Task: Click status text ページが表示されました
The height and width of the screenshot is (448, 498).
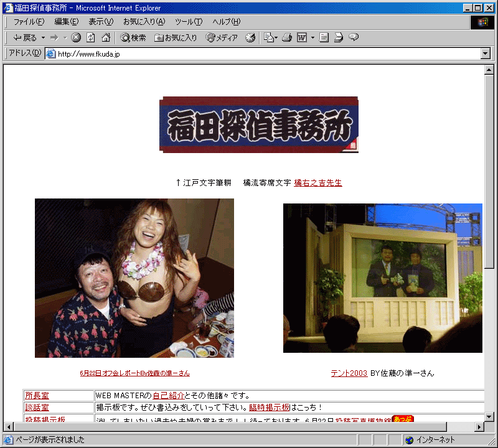Action: click(50, 440)
